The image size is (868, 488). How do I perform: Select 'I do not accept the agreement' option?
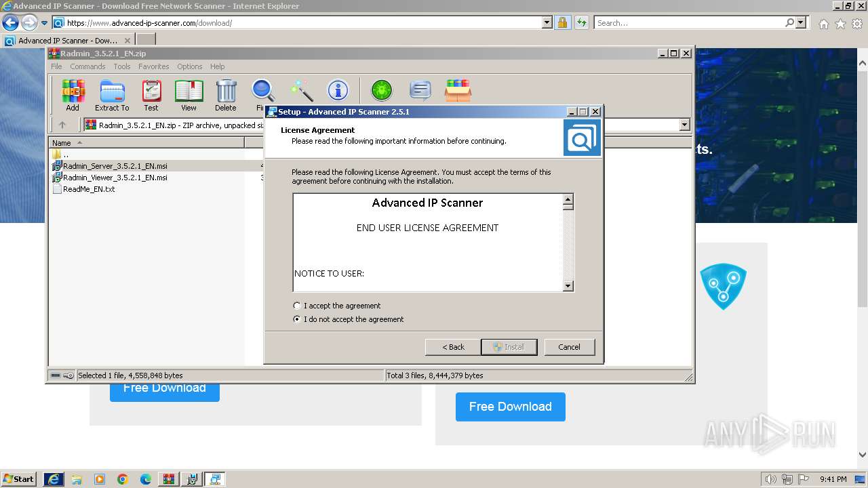(349, 319)
